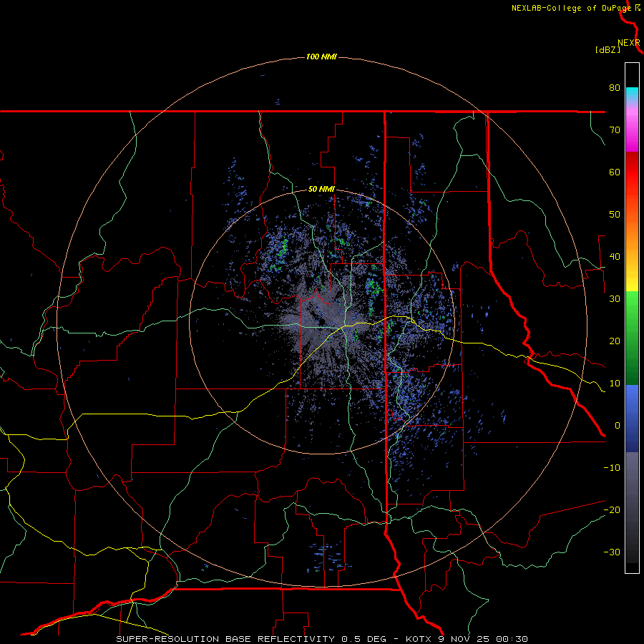Image resolution: width=644 pixels, height=644 pixels.
Task: Click the 0 value on the dBZ scale
Action: [x=618, y=426]
